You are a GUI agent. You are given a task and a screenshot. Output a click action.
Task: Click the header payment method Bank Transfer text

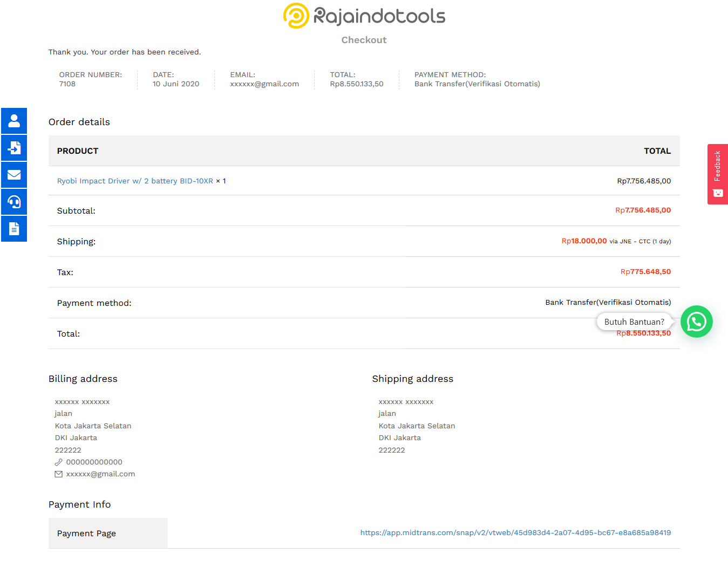pyautogui.click(x=477, y=84)
